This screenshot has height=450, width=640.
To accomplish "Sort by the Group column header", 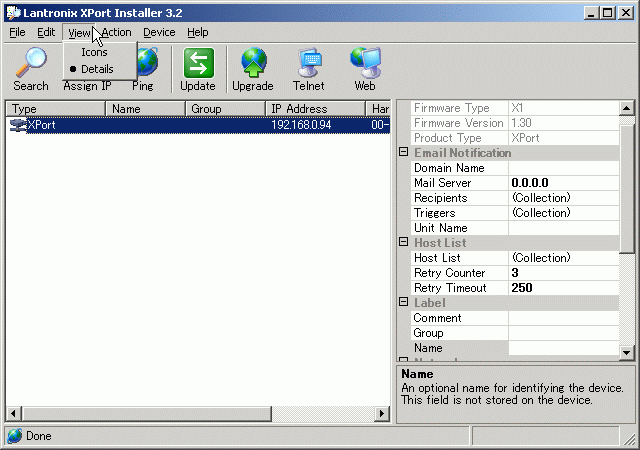I will tap(225, 109).
